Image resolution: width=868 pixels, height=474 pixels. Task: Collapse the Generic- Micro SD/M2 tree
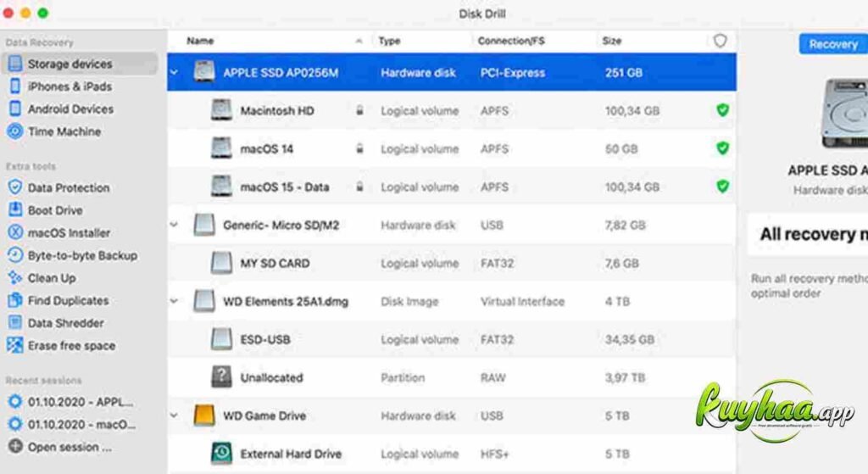coord(175,225)
